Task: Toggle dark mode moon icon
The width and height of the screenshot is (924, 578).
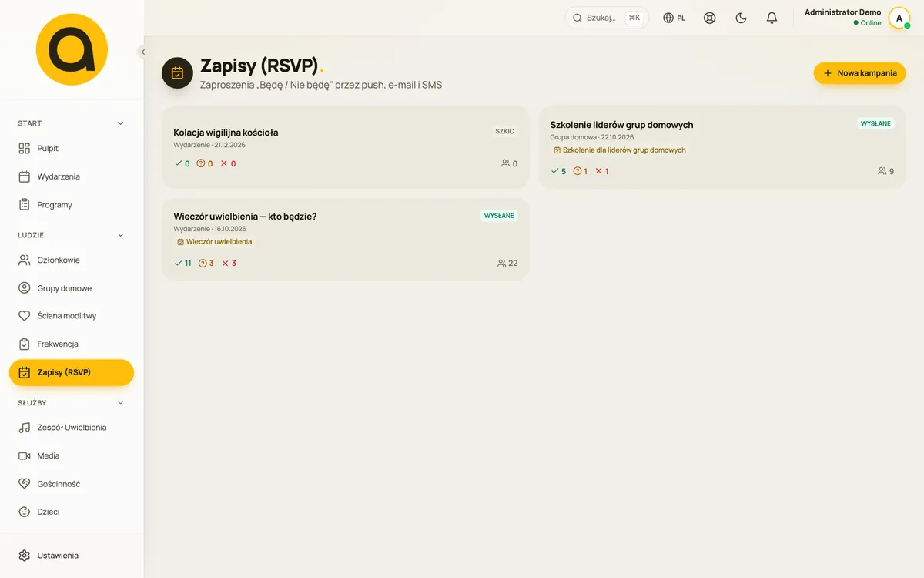Action: [741, 18]
